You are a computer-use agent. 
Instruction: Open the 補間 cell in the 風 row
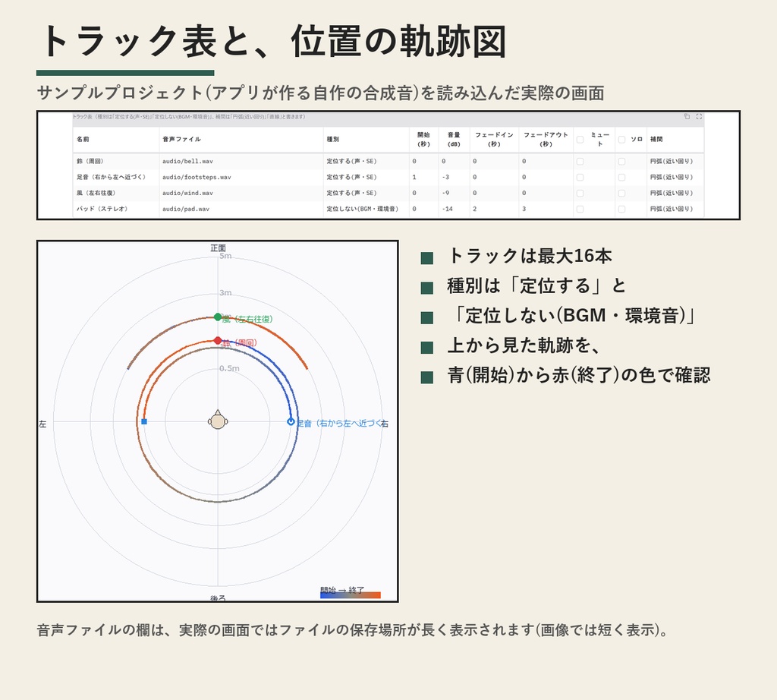tap(675, 194)
